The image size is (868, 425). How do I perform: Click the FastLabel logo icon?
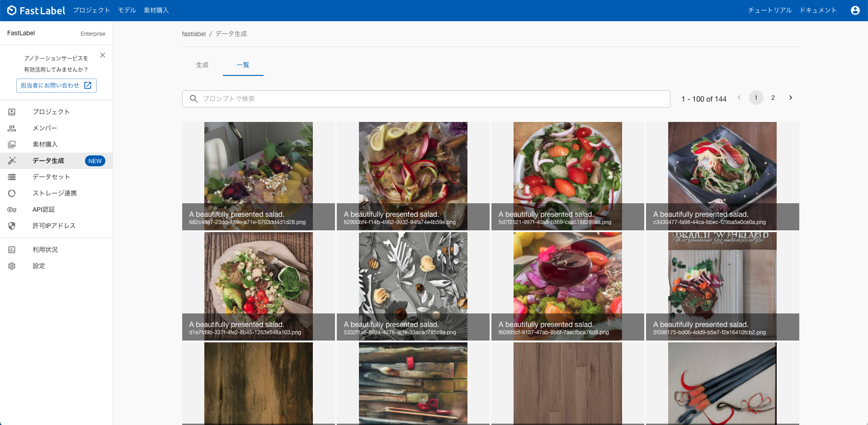tap(12, 10)
